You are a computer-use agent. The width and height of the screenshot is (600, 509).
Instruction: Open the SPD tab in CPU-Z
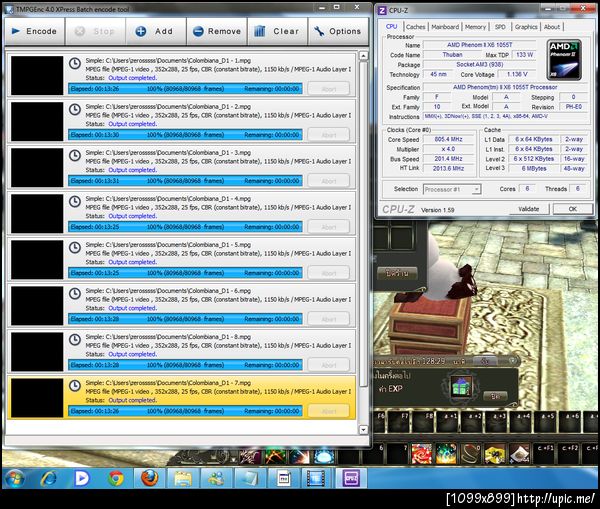500,27
